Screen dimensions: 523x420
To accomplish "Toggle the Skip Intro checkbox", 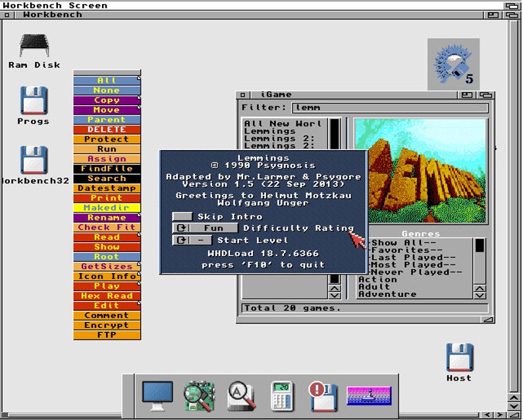I will (x=182, y=217).
